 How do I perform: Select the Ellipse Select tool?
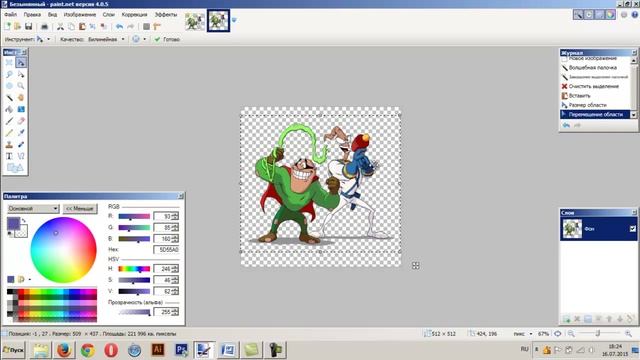click(x=9, y=86)
